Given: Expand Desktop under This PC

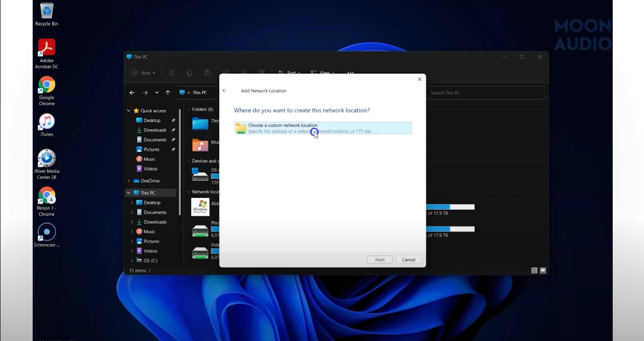Looking at the screenshot, I should point(132,202).
